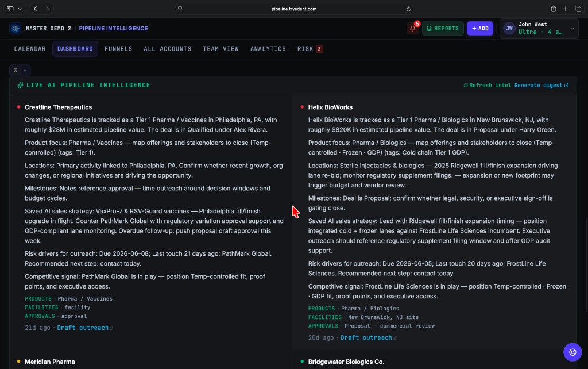588x369 pixels.
Task: Click 'Proposal — commercial review' approvals value
Action: [x=390, y=326]
